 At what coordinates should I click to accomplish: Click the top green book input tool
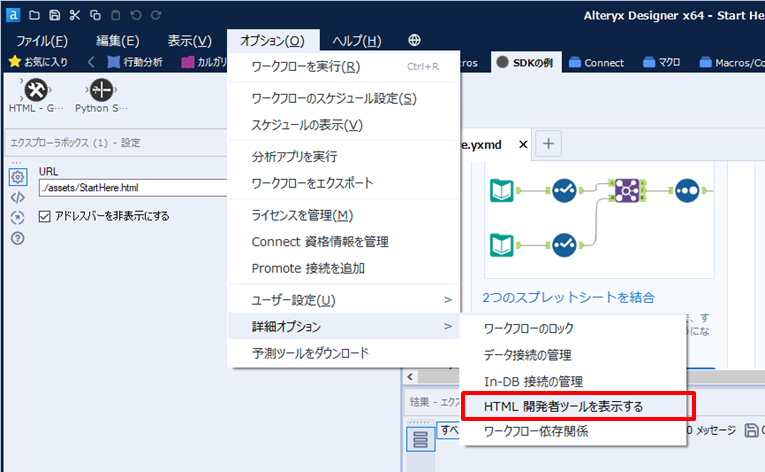(x=502, y=190)
